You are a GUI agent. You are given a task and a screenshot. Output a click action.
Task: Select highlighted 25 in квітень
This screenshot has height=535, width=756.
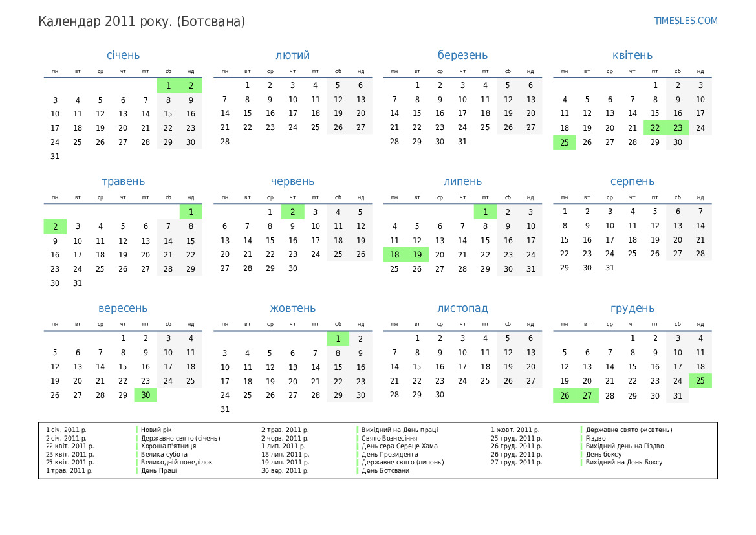click(565, 142)
